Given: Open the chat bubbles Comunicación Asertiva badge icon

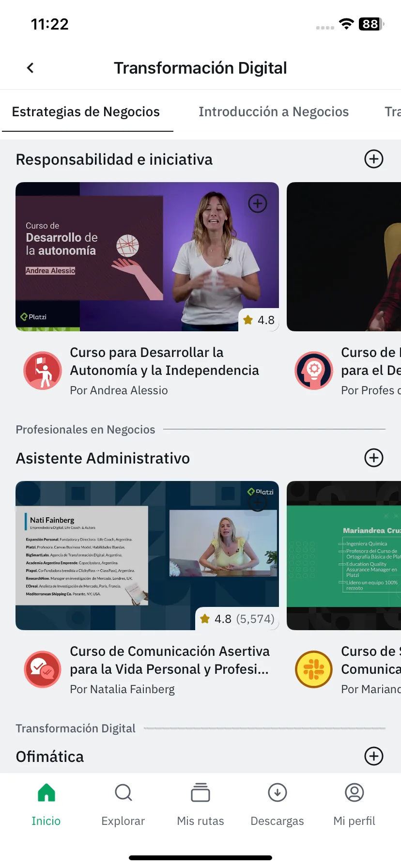Looking at the screenshot, I should (x=43, y=669).
